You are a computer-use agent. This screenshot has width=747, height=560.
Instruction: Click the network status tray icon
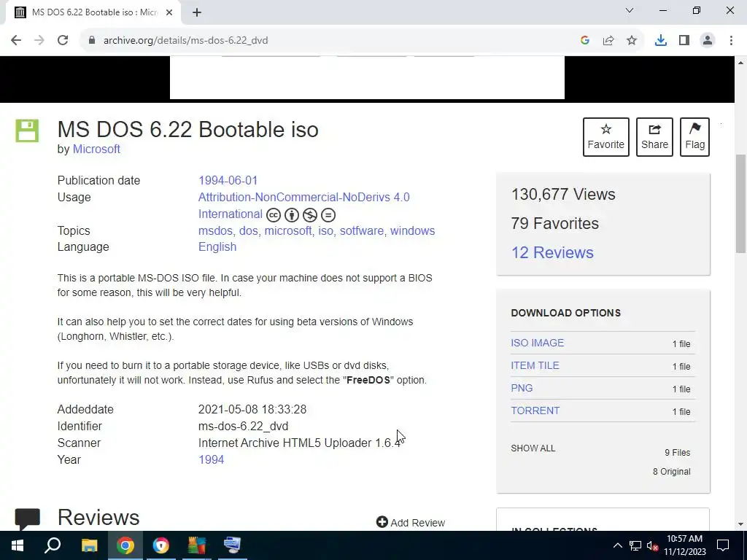(x=635, y=545)
